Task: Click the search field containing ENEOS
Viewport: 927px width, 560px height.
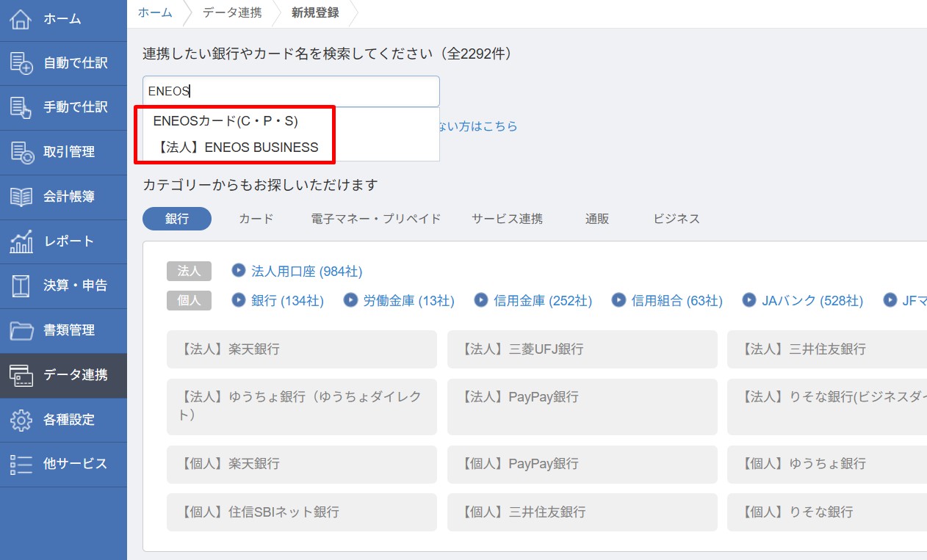Action: coord(291,92)
